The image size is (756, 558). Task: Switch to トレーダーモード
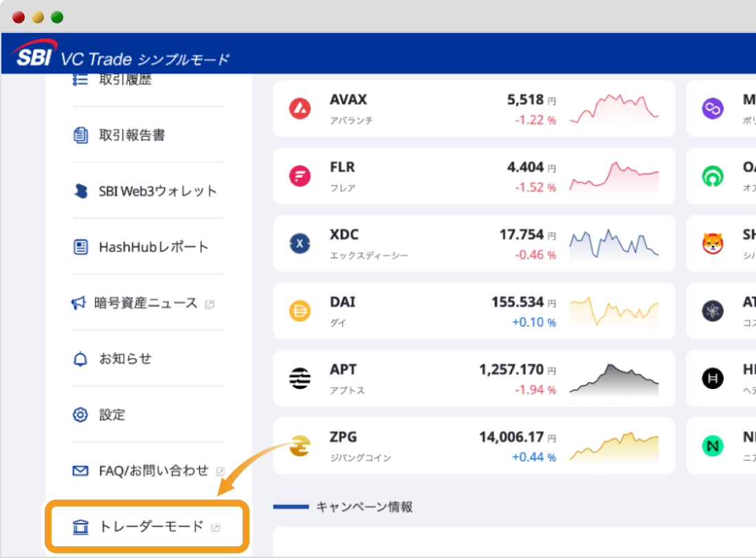151,527
